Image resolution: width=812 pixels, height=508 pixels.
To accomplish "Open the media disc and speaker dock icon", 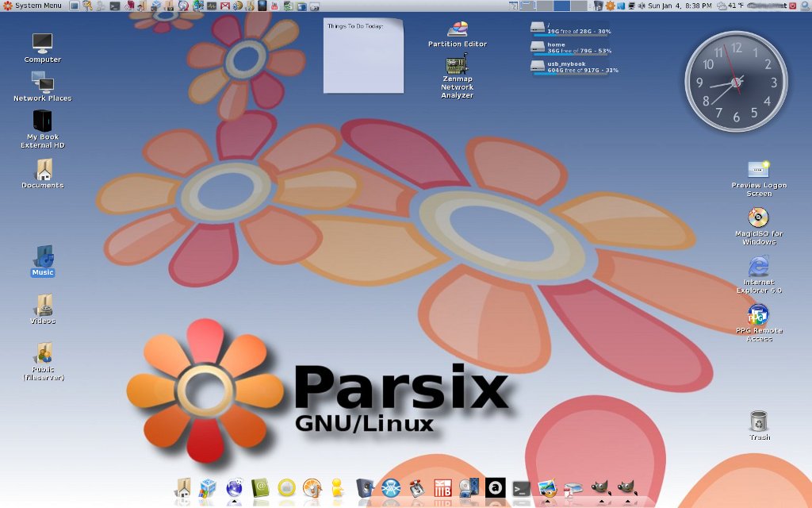I will [x=469, y=488].
